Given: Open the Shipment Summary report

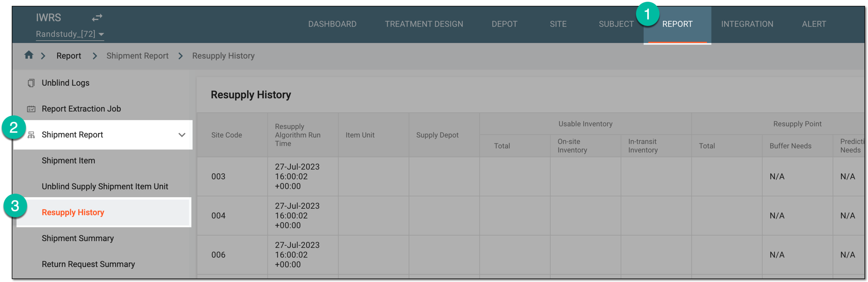Looking at the screenshot, I should [78, 238].
